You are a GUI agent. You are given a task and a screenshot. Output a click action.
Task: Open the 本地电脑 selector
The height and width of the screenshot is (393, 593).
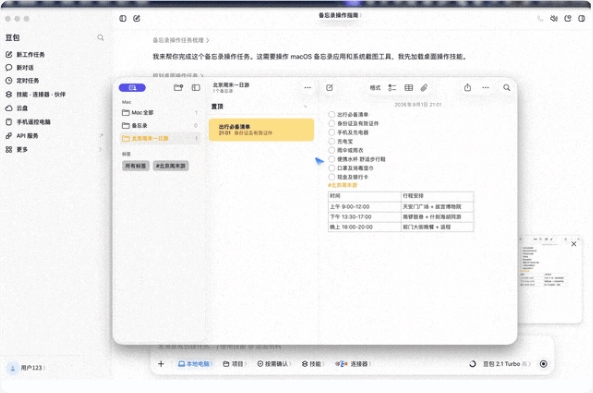pos(195,364)
